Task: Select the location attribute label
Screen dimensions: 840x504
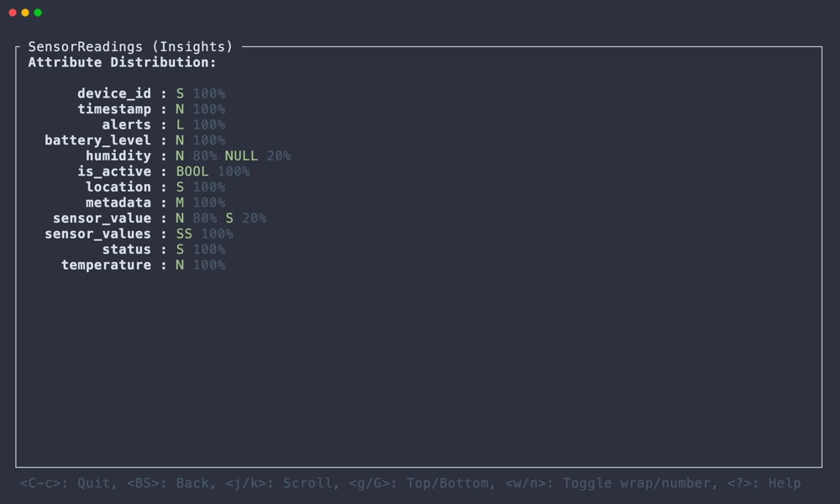Action: pos(118,186)
